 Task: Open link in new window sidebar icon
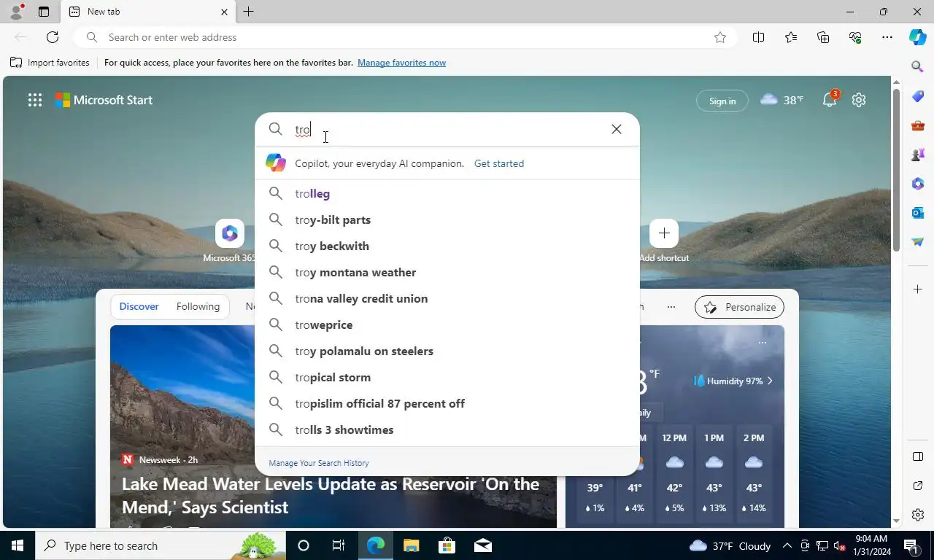[x=918, y=486]
